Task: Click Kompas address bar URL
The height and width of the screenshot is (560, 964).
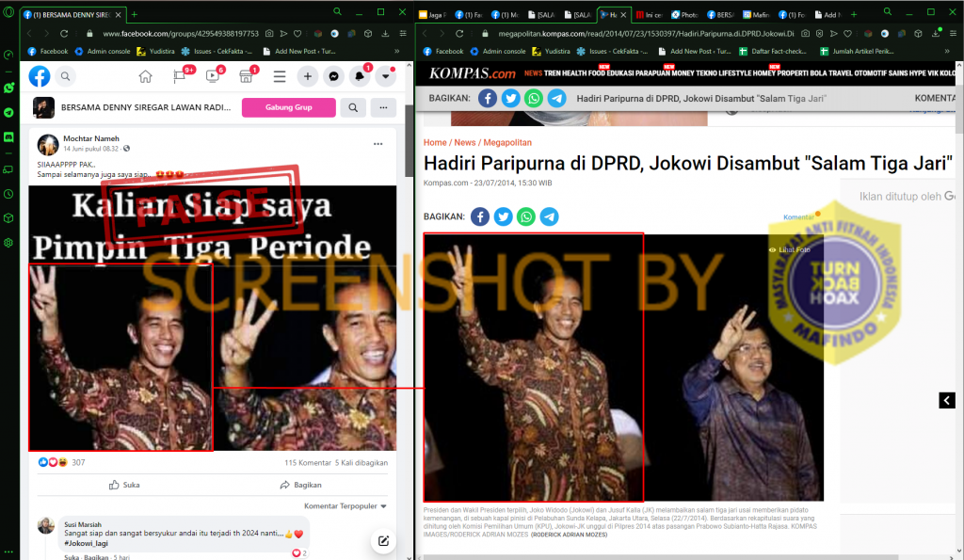Action: click(646, 33)
